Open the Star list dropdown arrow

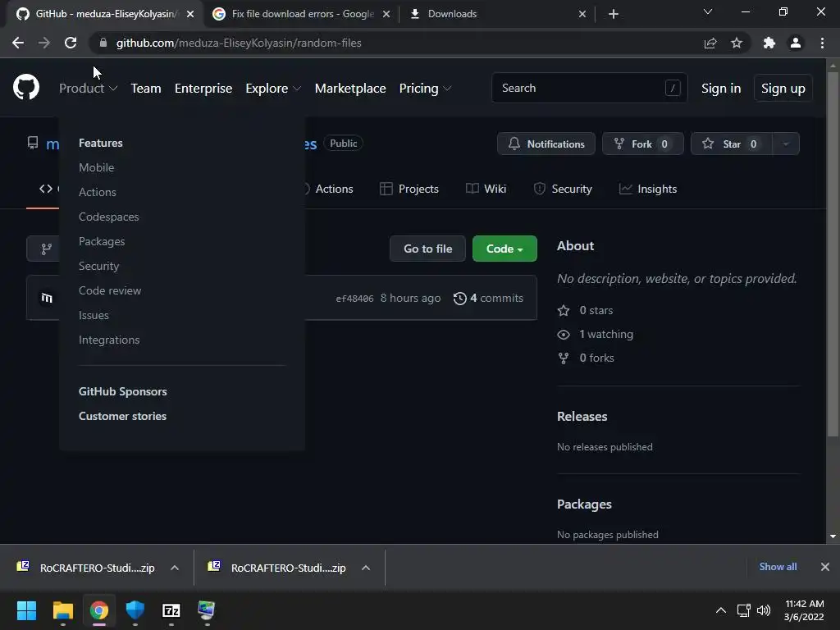click(x=786, y=144)
